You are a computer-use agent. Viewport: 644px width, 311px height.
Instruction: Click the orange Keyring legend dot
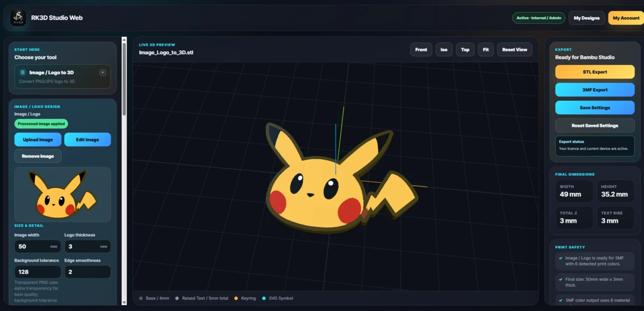tap(236, 298)
